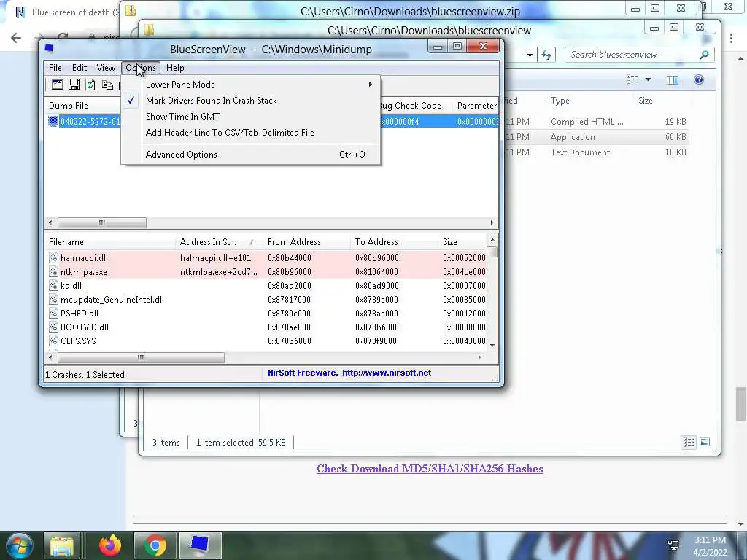Click the halmacpi.dll file icon
Image resolution: width=747 pixels, height=560 pixels.
[53, 257]
